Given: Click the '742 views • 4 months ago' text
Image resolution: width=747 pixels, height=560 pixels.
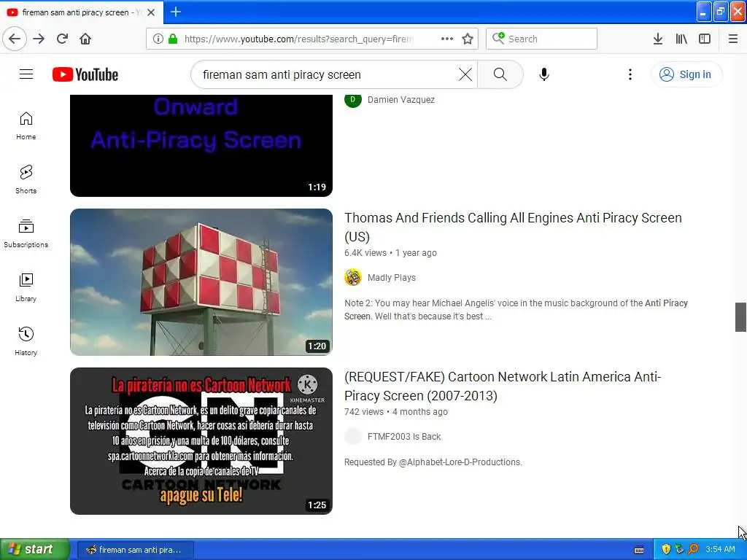Looking at the screenshot, I should [x=396, y=412].
